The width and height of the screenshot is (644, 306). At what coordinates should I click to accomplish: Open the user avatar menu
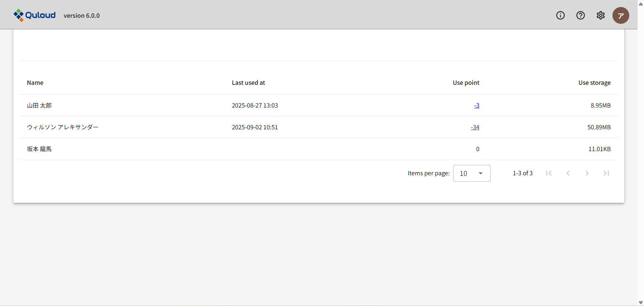coord(621,15)
